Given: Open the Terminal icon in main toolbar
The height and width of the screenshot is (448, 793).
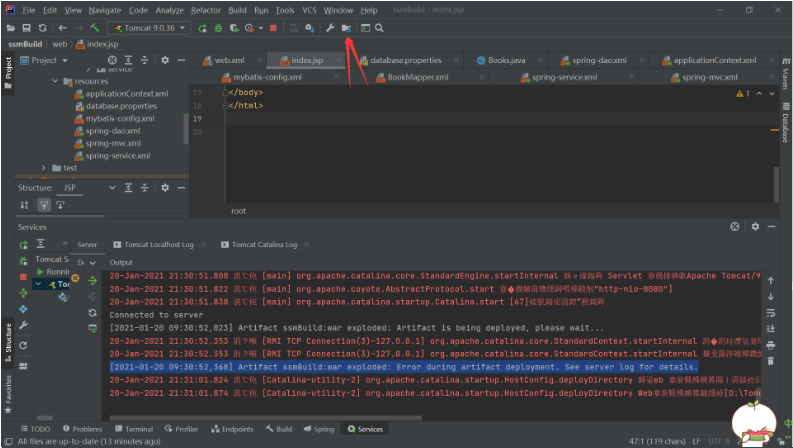Looking at the screenshot, I should click(365, 28).
